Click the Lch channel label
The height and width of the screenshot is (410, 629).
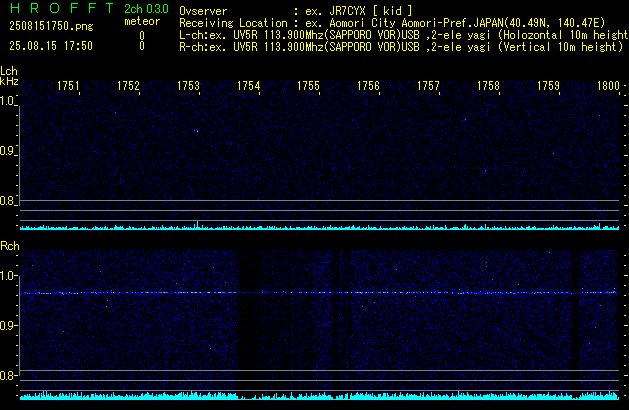9,71
